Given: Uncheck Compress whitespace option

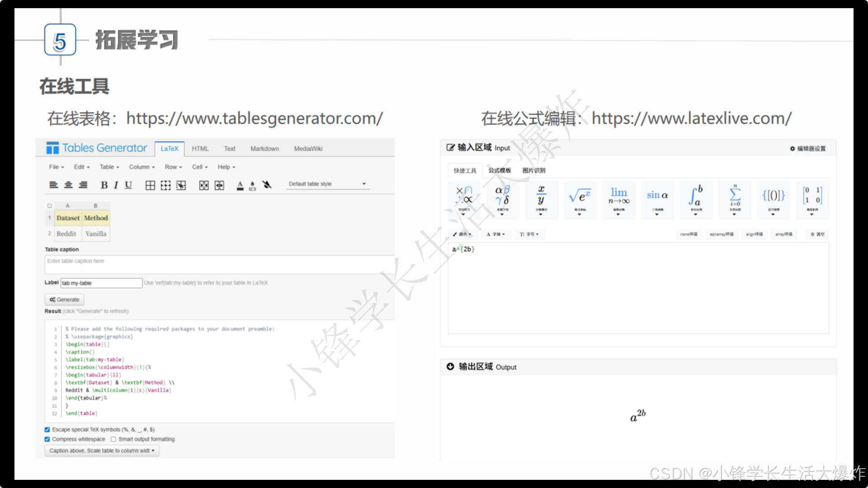Looking at the screenshot, I should pos(47,439).
